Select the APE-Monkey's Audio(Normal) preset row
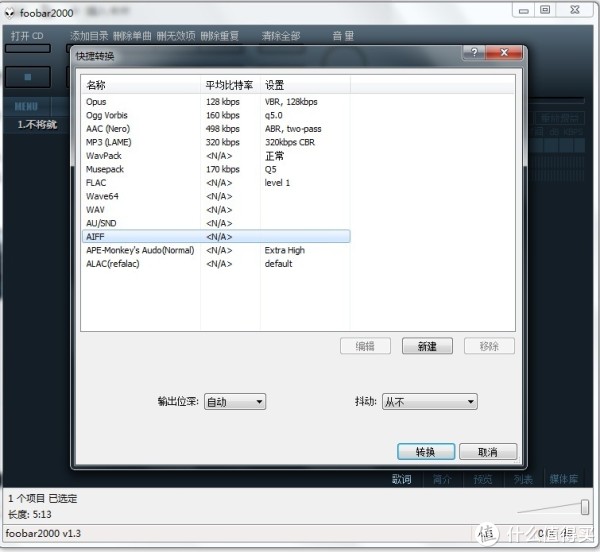This screenshot has height=552, width=600. 216,250
